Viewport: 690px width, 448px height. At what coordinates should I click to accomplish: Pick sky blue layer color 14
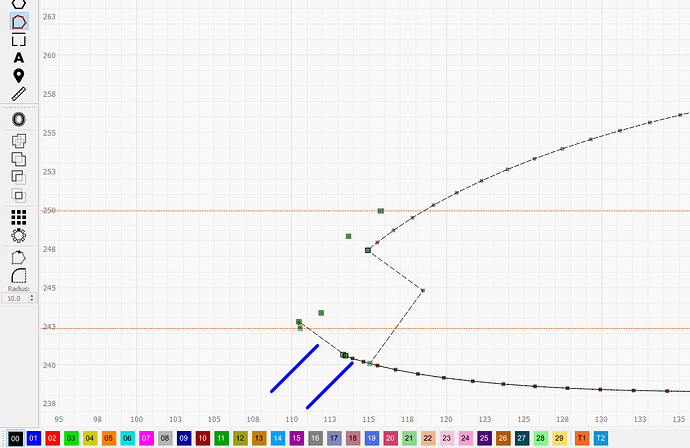278,438
